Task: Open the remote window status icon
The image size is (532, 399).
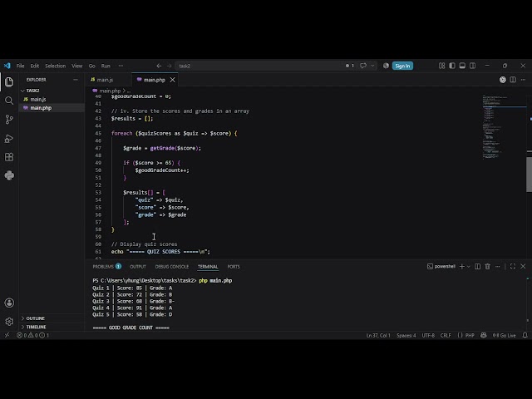Action: (x=7, y=335)
